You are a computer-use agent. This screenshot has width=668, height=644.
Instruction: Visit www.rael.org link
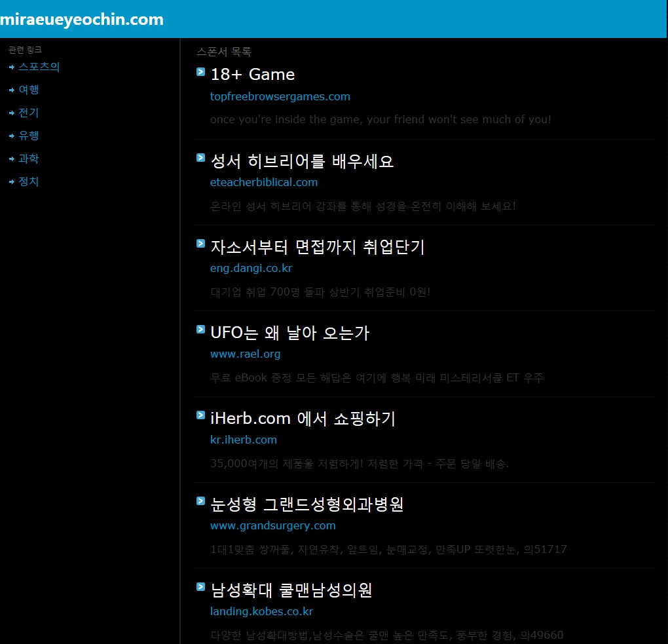tap(245, 354)
